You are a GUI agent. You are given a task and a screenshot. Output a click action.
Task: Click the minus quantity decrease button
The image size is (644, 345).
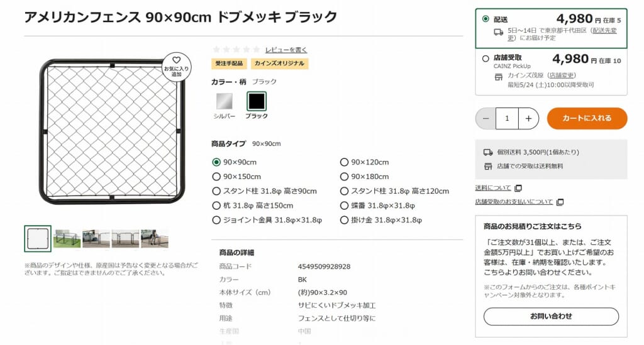[486, 118]
